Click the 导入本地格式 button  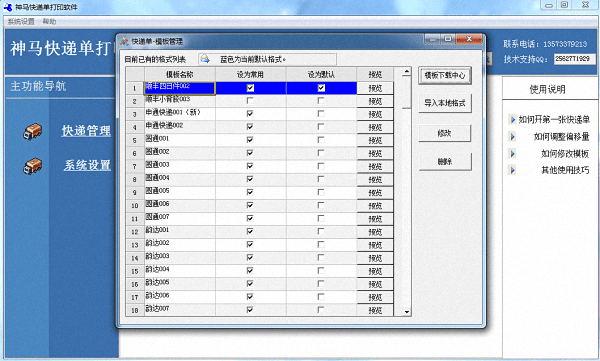pyautogui.click(x=445, y=103)
